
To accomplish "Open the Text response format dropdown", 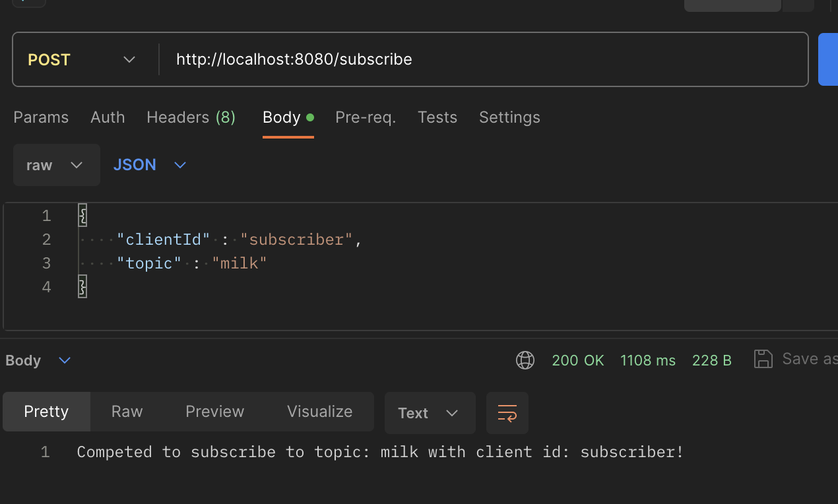I will pyautogui.click(x=430, y=413).
